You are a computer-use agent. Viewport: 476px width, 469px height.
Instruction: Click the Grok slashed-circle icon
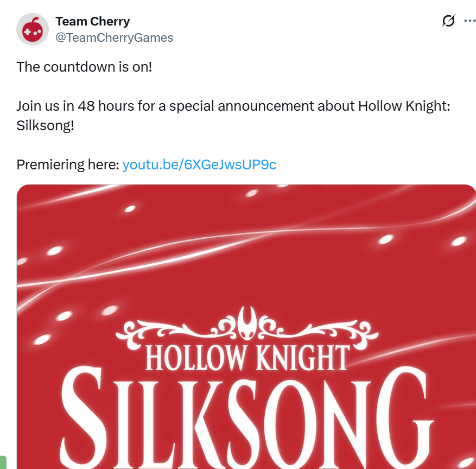pyautogui.click(x=448, y=21)
